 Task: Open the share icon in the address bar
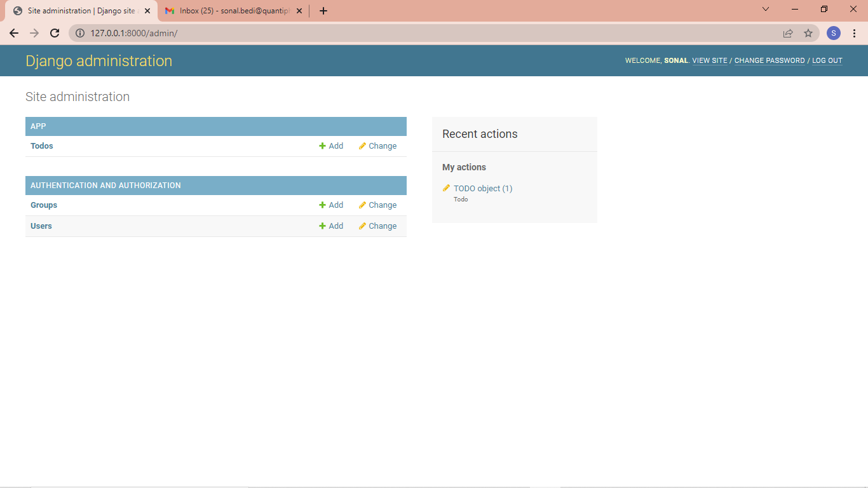(x=788, y=32)
